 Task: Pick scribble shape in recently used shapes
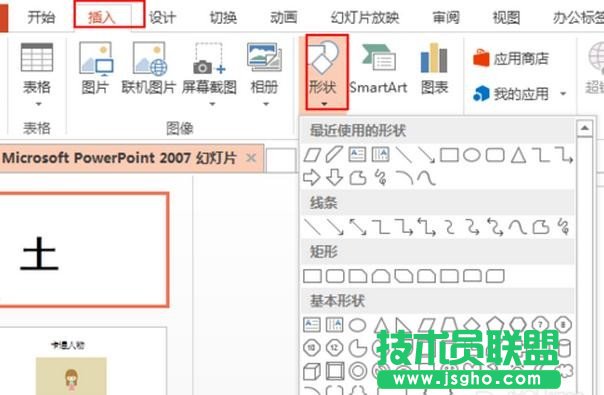click(x=381, y=178)
